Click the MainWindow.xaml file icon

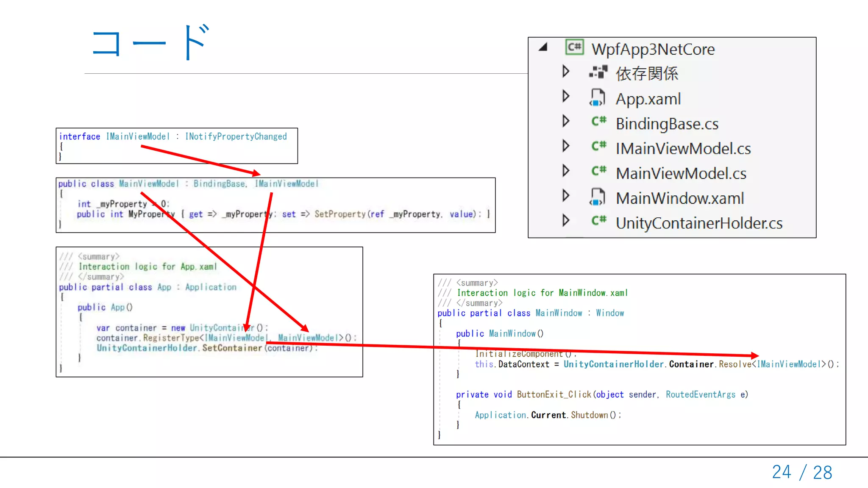(x=597, y=197)
